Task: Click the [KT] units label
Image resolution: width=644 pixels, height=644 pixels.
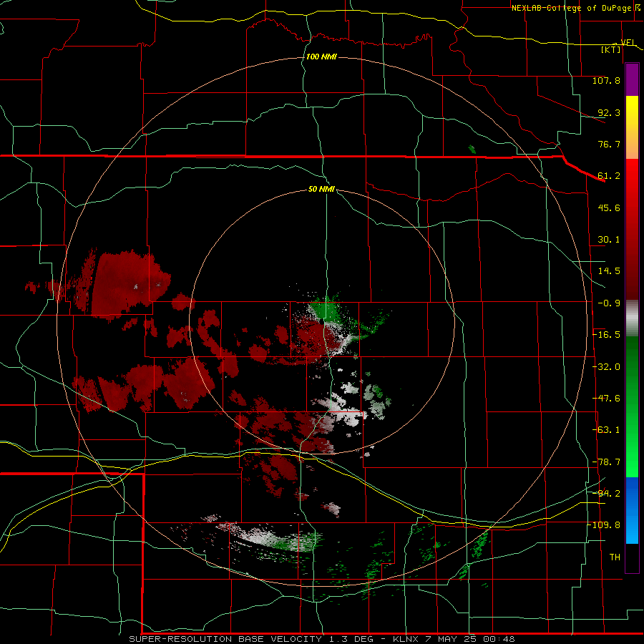Action: (611, 49)
